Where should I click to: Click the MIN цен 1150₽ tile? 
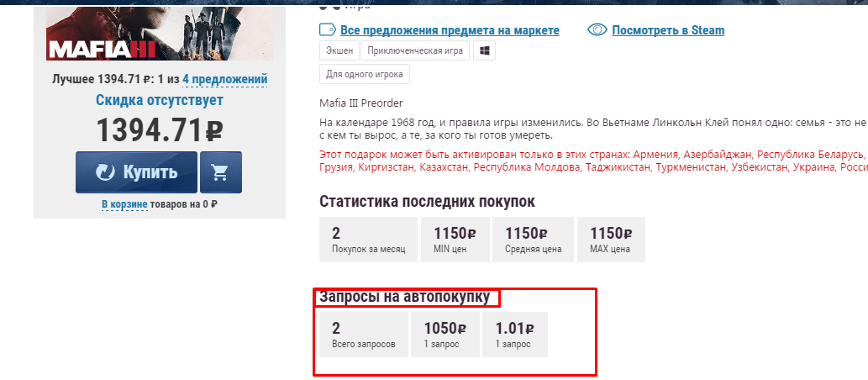(455, 240)
